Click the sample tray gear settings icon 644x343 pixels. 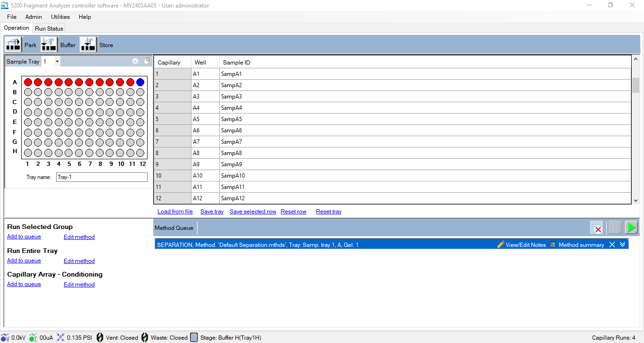pos(135,61)
